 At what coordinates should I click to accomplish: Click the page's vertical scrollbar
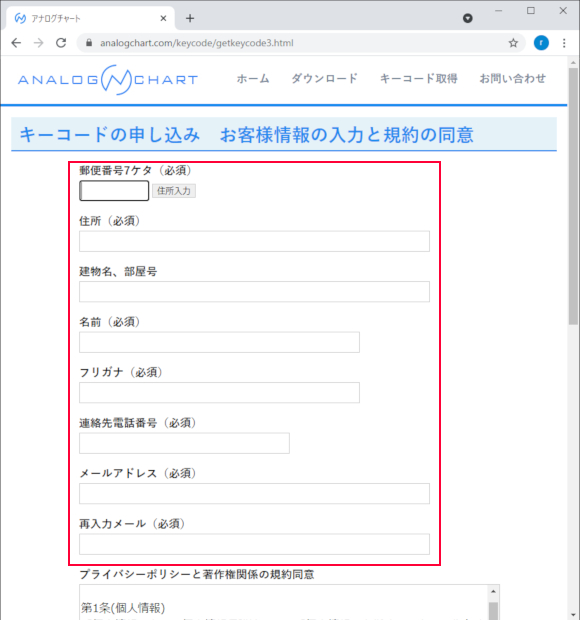(573, 197)
